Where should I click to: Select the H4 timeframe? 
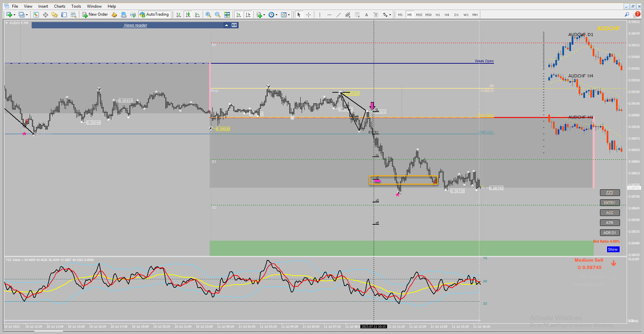(447, 15)
